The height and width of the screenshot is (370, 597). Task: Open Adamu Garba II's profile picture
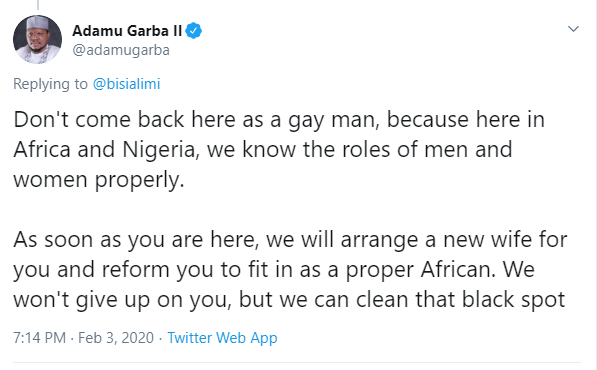tap(37, 39)
